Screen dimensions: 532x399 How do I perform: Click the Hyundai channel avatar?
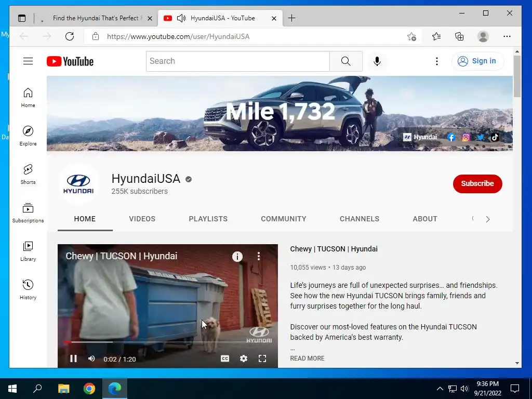point(78,183)
